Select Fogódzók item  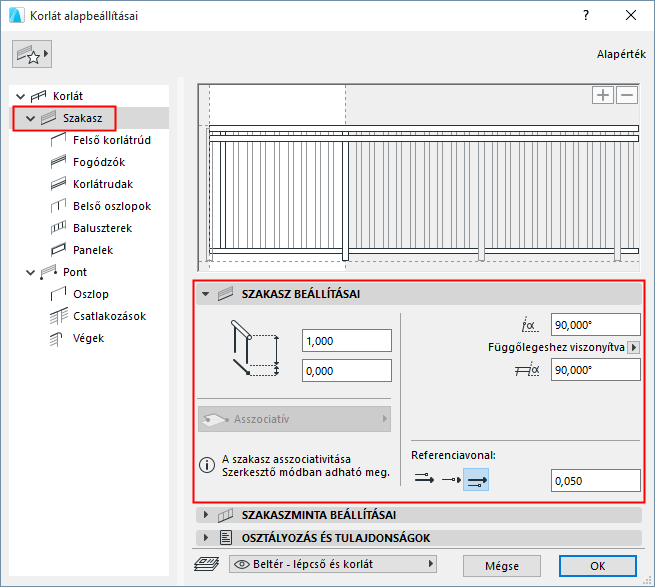click(x=99, y=162)
